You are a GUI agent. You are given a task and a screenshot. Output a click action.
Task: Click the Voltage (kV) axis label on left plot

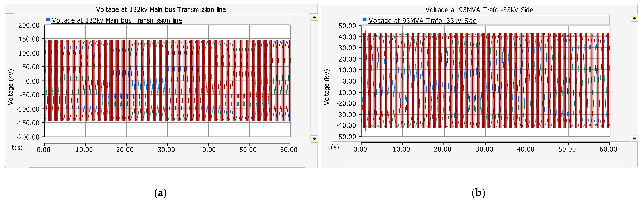10,87
